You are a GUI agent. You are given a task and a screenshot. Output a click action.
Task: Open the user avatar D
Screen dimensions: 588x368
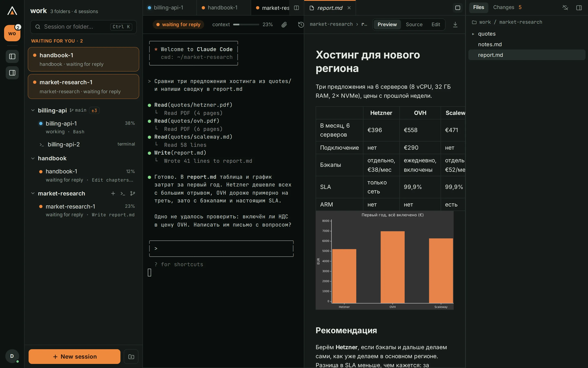point(12,356)
